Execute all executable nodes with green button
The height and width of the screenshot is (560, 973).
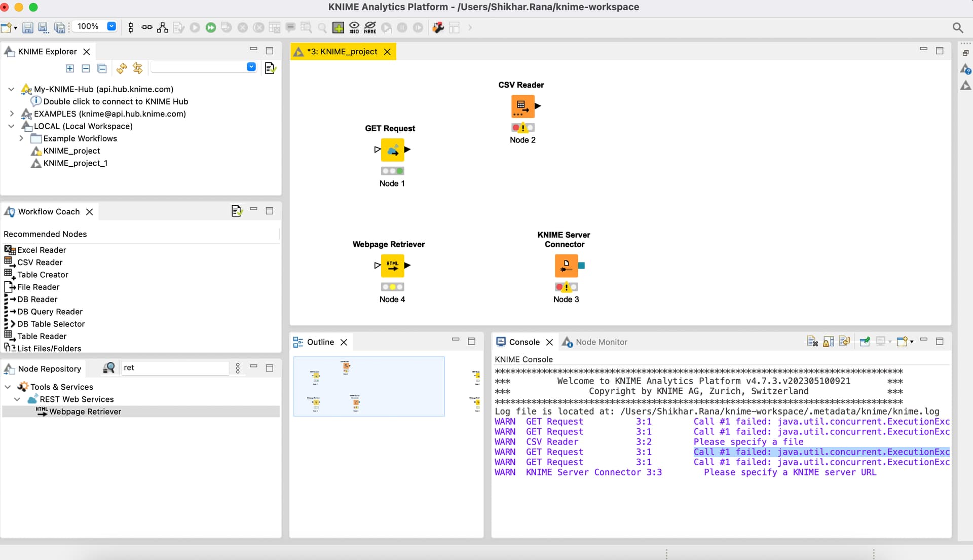coord(211,27)
